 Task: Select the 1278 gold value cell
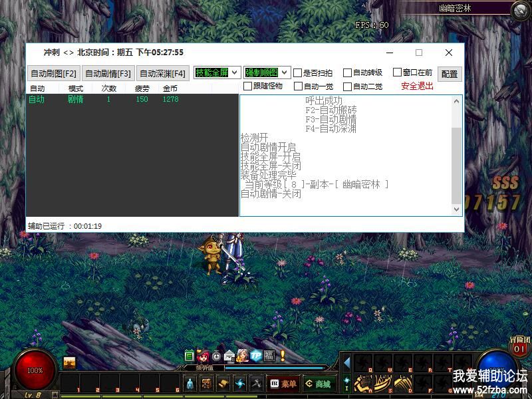[170, 99]
